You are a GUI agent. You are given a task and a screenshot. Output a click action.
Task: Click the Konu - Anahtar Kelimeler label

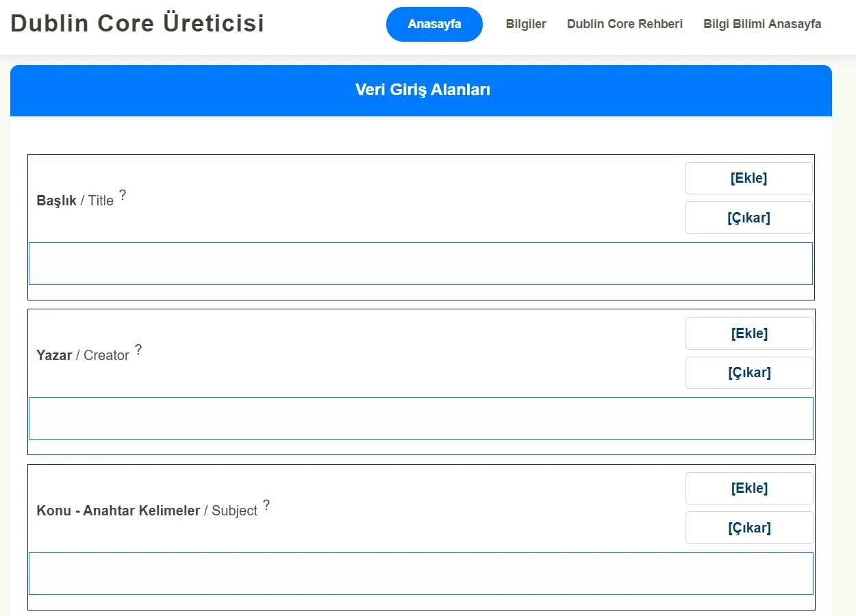click(118, 511)
